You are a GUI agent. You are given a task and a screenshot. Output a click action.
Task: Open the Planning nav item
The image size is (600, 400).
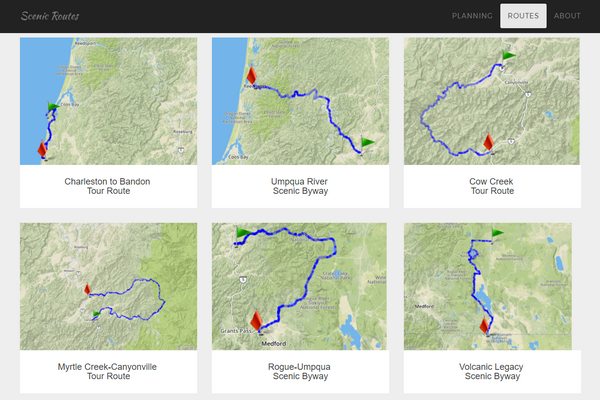click(472, 16)
